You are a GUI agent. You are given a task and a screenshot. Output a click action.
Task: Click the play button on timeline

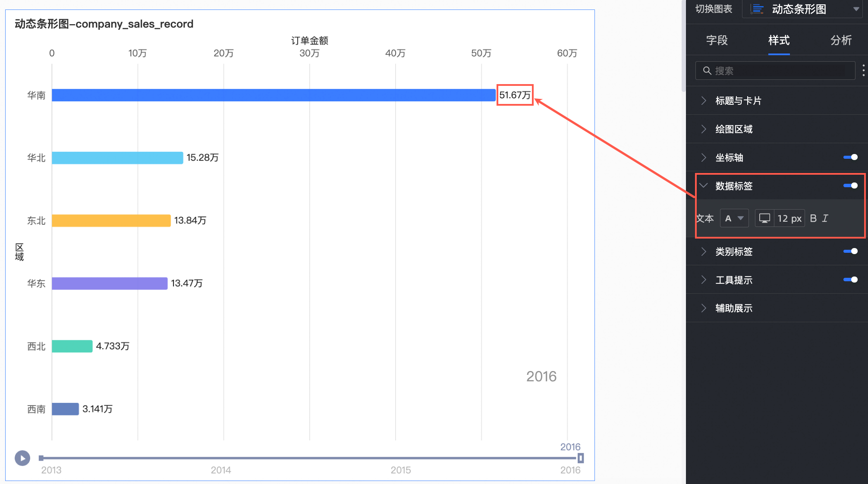tap(22, 458)
